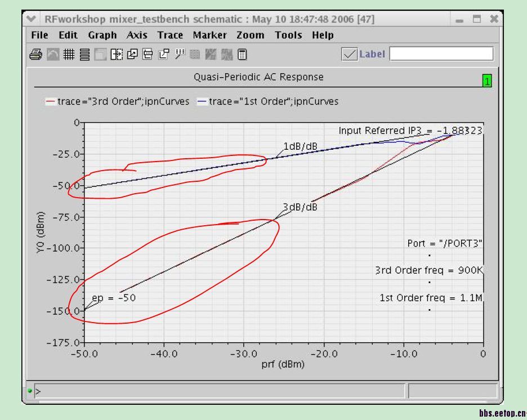Click the greyed-out table rows icon
The height and width of the screenshot is (420, 527).
pyautogui.click(x=195, y=55)
